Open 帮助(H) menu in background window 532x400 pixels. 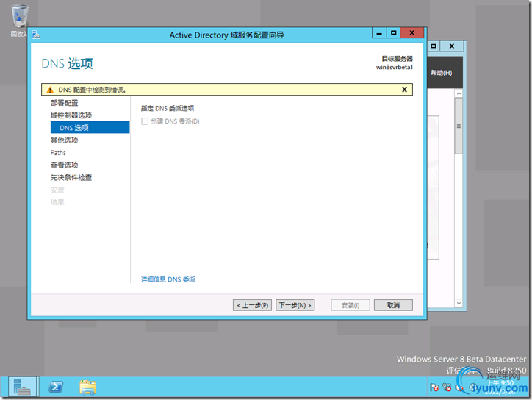click(x=442, y=73)
